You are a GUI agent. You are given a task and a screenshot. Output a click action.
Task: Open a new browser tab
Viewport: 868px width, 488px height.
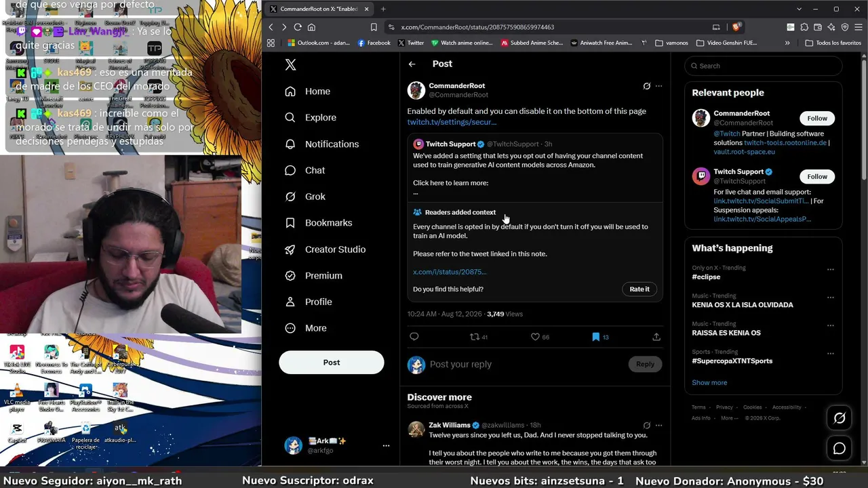(383, 9)
